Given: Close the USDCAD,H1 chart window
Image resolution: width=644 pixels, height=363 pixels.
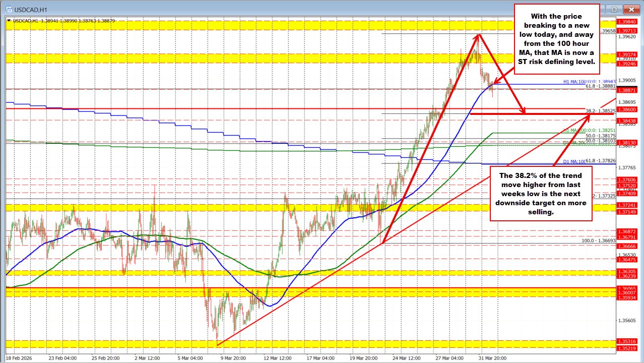Looking at the screenshot, I should click(631, 9).
